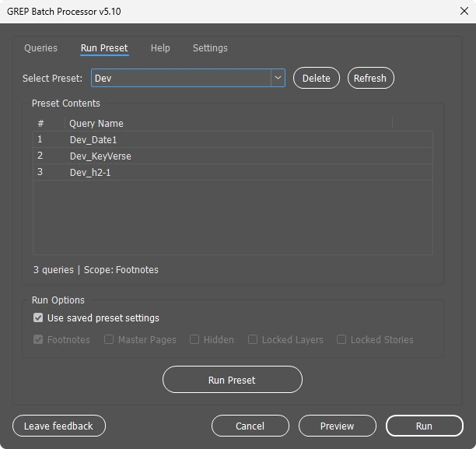The image size is (476, 449).
Task: Enable the Hidden checkbox
Action: click(194, 339)
